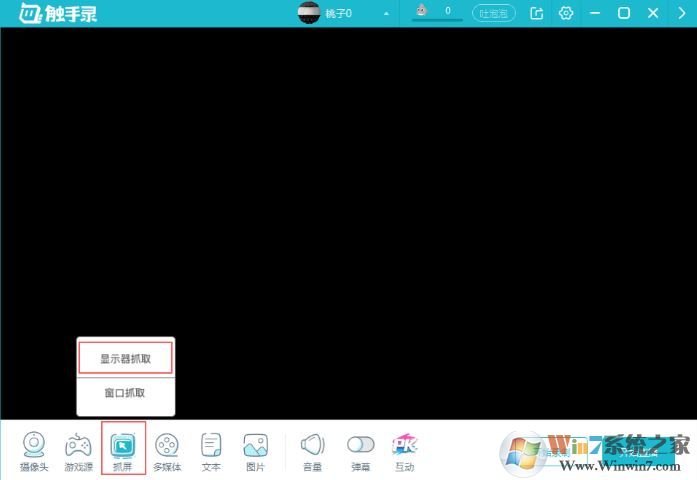Choose 显示器抓取 monitor capture option

tap(125, 358)
